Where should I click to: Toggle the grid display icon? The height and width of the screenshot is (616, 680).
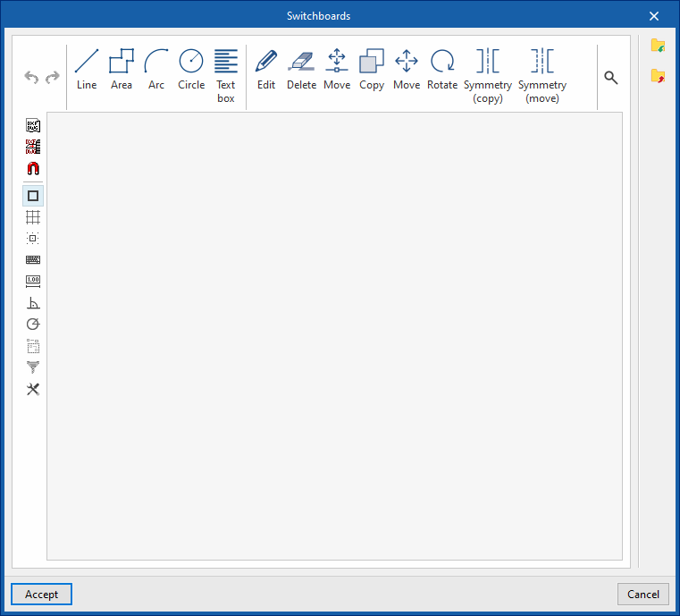pyautogui.click(x=33, y=217)
